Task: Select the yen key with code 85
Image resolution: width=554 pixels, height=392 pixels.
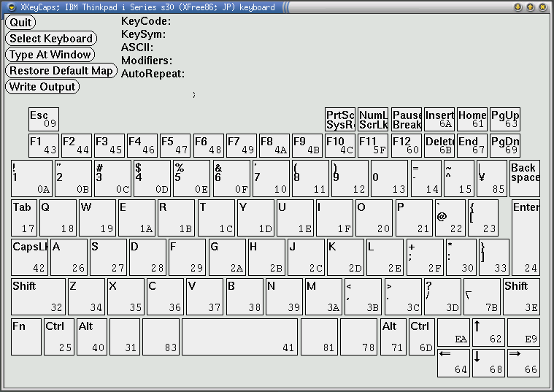Action: click(x=492, y=179)
